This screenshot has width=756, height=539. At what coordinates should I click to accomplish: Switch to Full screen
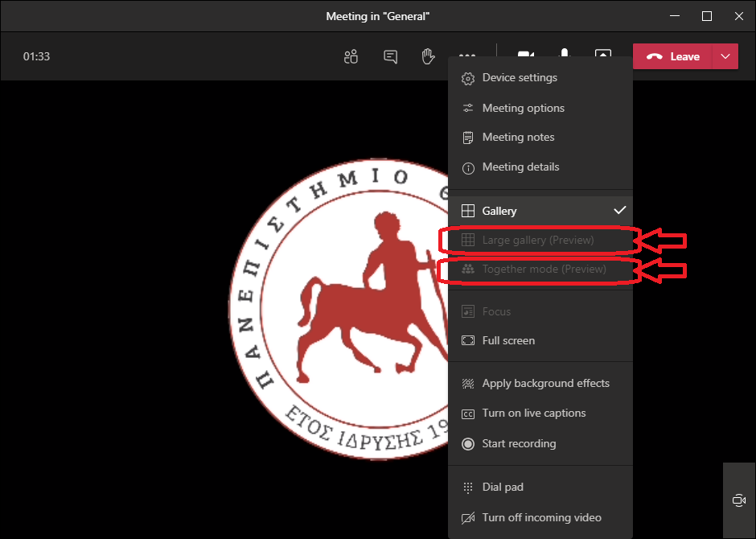540,340
